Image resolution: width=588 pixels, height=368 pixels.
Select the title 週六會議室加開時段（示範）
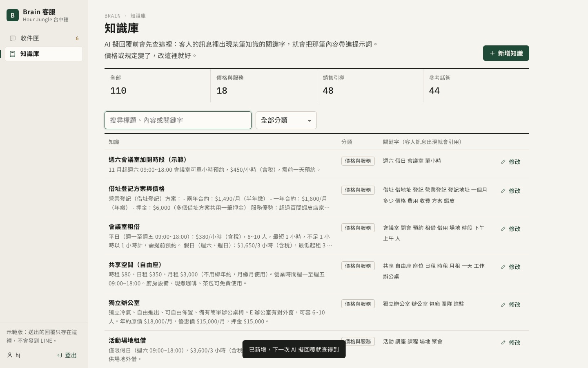click(149, 160)
